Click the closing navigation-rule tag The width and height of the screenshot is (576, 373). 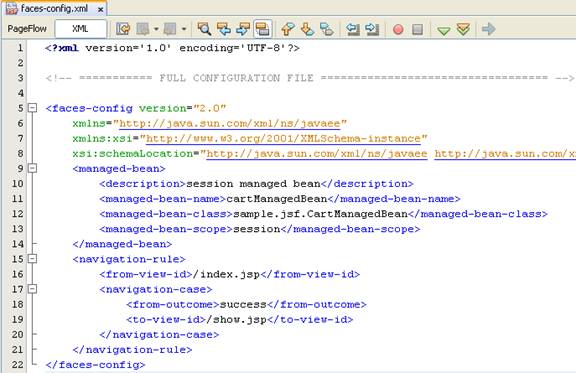click(x=132, y=349)
